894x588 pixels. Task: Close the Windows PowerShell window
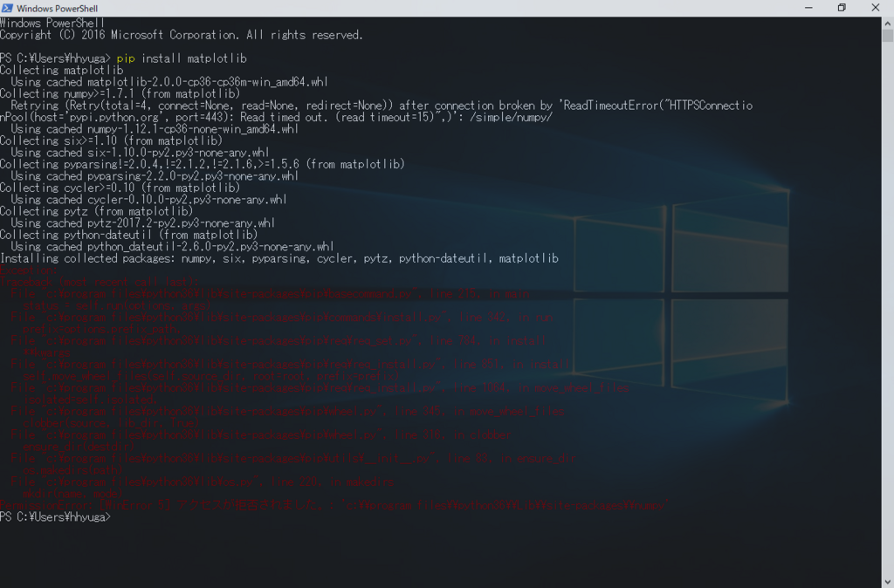coord(875,8)
